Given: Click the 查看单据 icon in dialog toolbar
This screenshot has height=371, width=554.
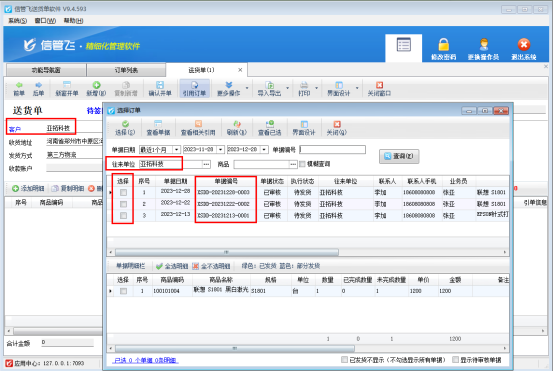Looking at the screenshot, I should (x=158, y=124).
